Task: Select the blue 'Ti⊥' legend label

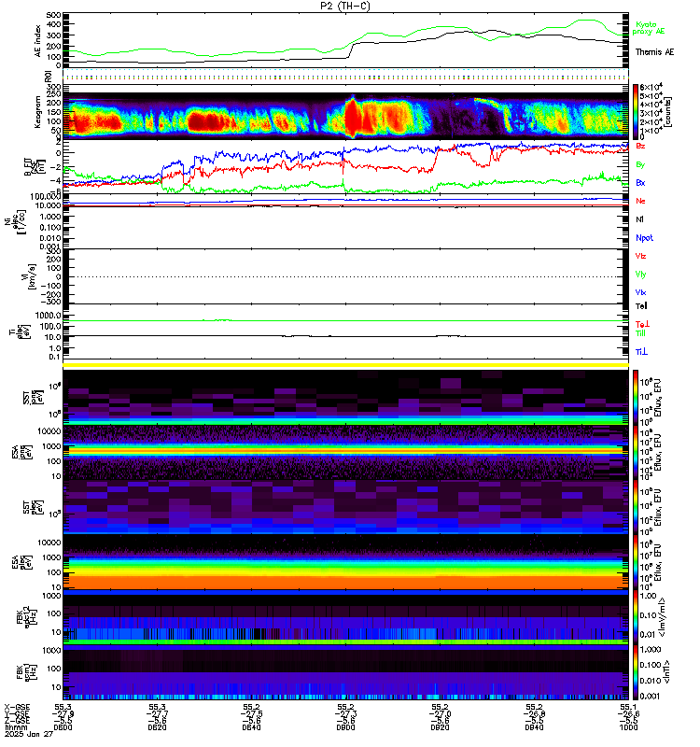Action: pyautogui.click(x=641, y=352)
